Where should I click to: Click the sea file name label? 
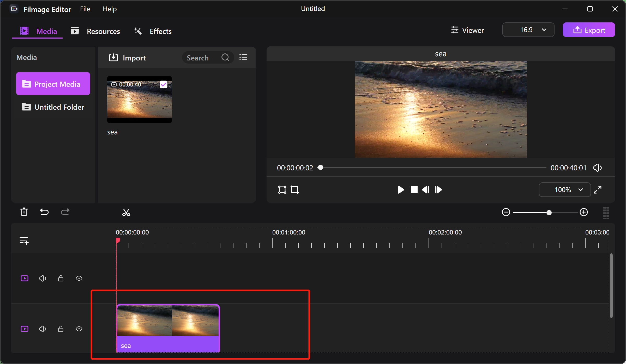[112, 132]
